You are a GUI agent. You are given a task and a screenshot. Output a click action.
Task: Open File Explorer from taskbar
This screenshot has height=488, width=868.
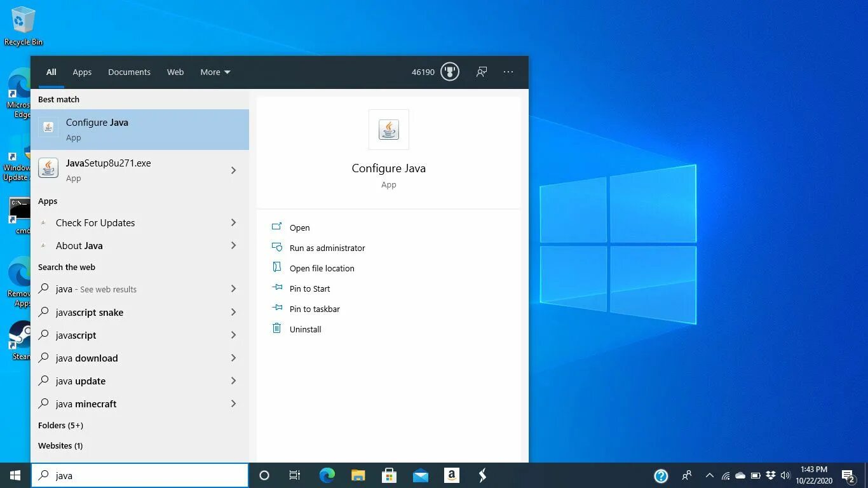358,475
